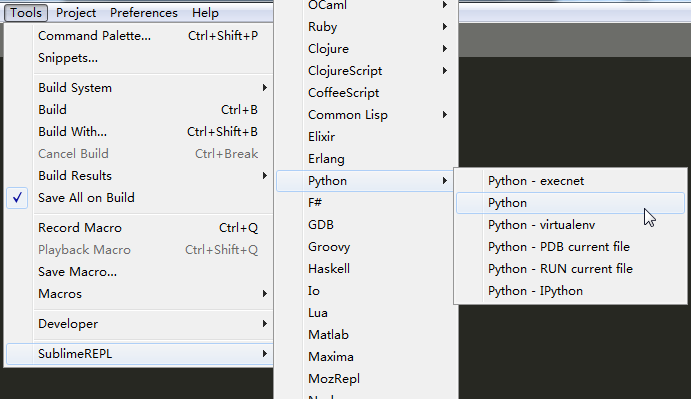Image resolution: width=691 pixels, height=399 pixels.
Task: Expand the Build System submenu
Action: tap(139, 88)
